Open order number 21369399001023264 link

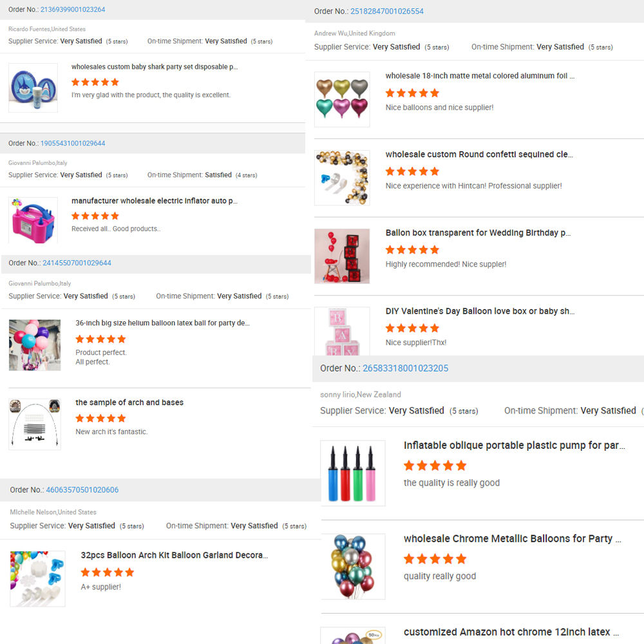tap(73, 10)
